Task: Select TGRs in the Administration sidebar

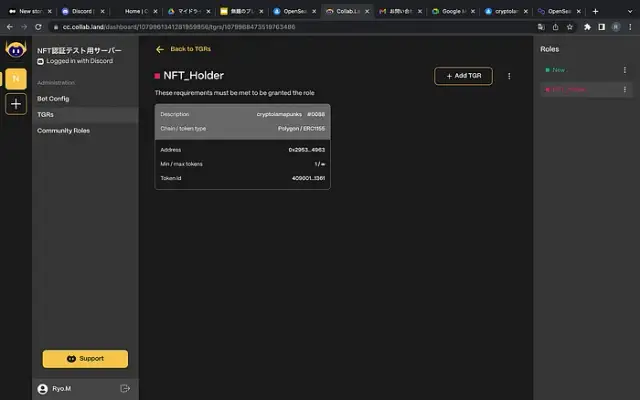Action: [x=46, y=114]
